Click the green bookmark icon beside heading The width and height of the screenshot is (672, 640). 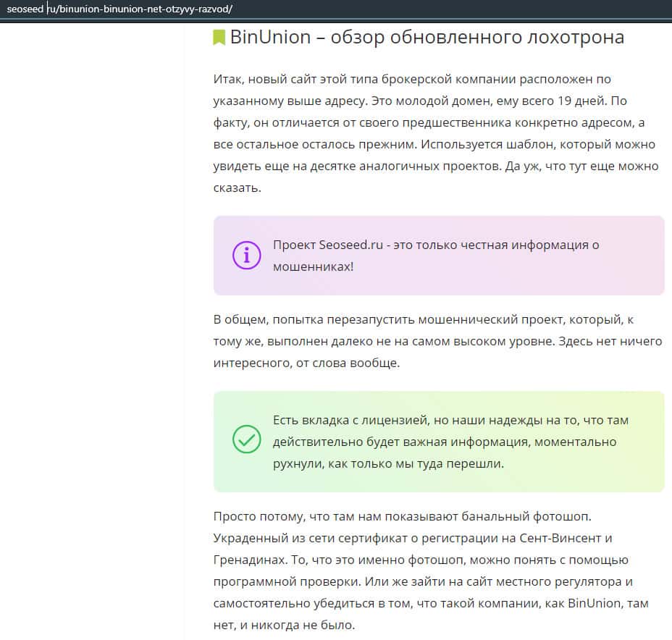[219, 37]
